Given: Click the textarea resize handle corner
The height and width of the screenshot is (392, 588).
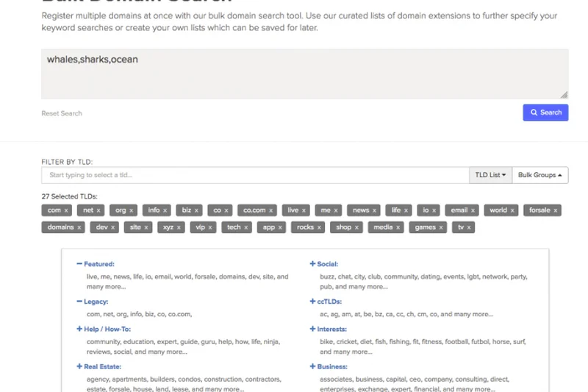Looking at the screenshot, I should pyautogui.click(x=564, y=95).
